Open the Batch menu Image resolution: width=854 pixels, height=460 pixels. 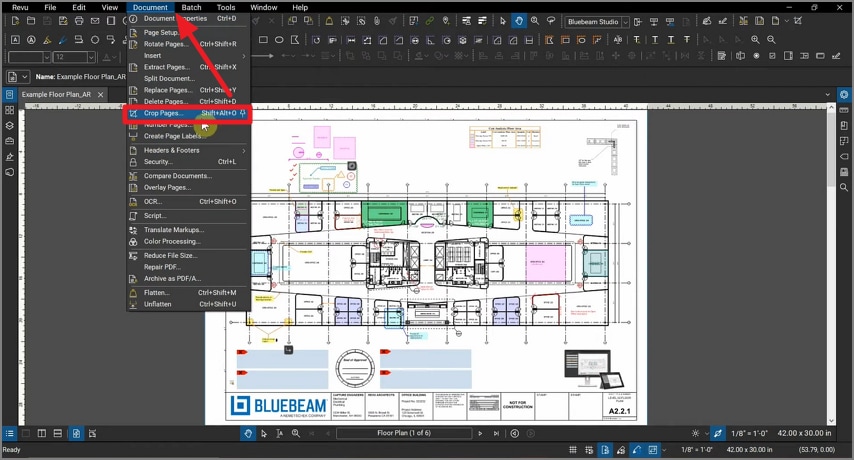[x=191, y=7]
